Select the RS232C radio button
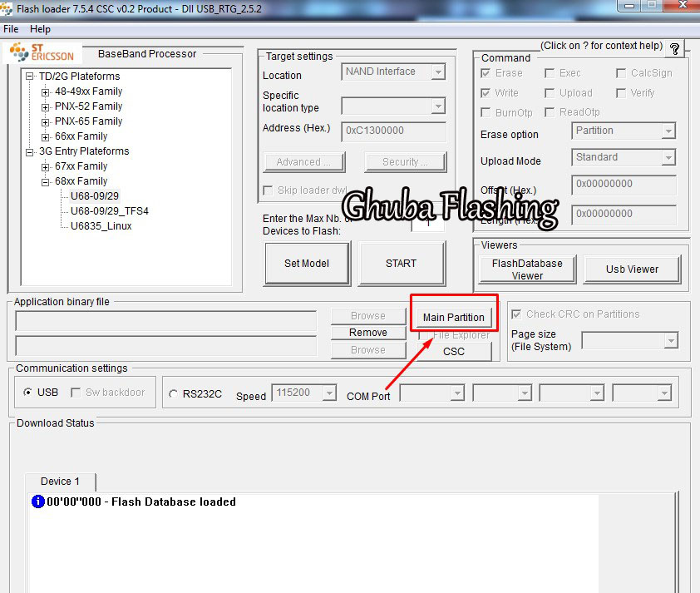 [173, 394]
